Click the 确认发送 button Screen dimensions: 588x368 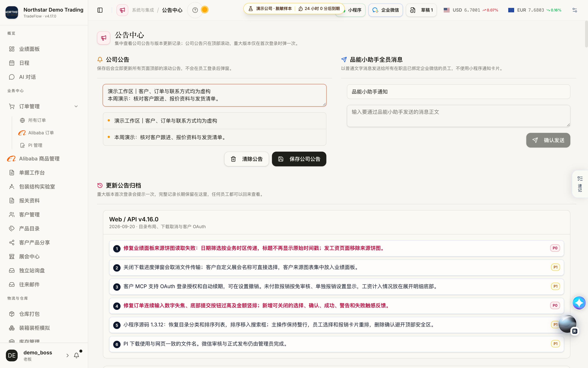pos(548,140)
